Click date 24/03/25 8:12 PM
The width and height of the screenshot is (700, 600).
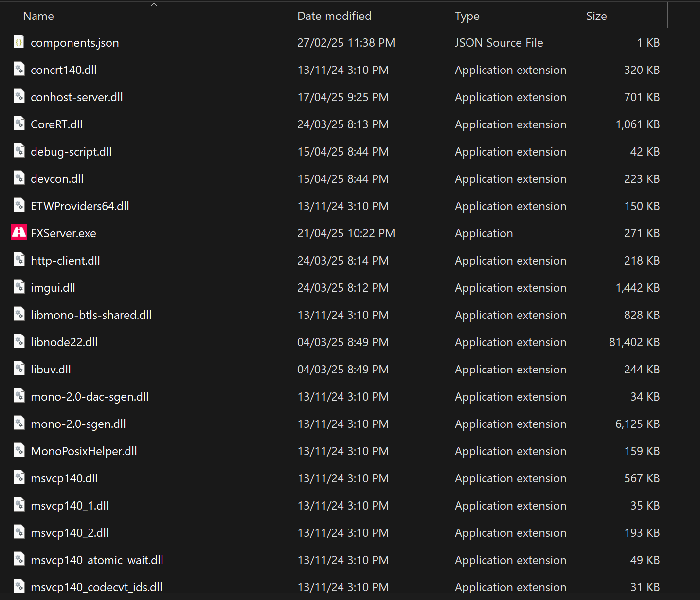(x=343, y=288)
